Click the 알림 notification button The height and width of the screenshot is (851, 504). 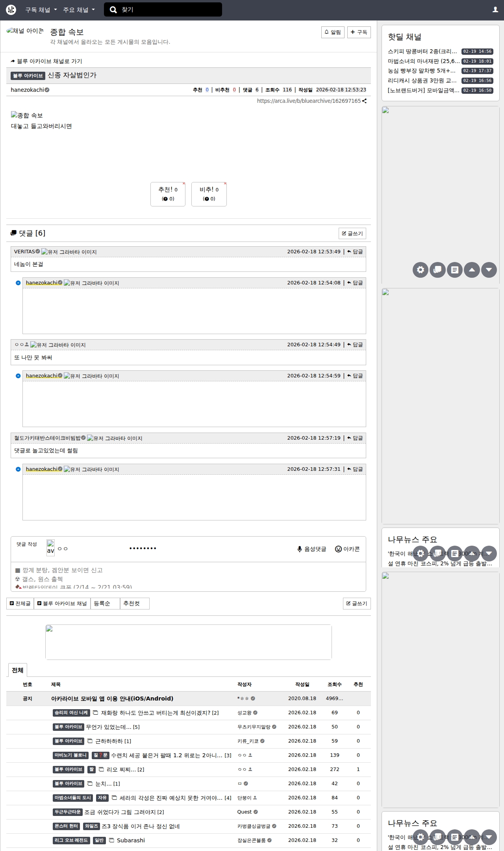[333, 32]
